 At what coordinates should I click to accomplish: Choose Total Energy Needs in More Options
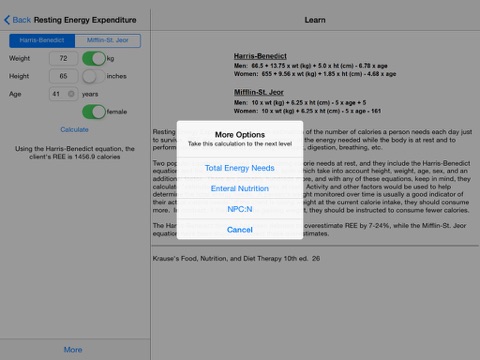pyautogui.click(x=240, y=168)
